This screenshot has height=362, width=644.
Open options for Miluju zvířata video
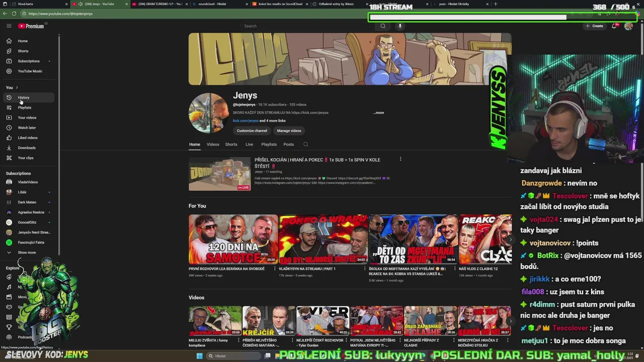click(x=238, y=340)
